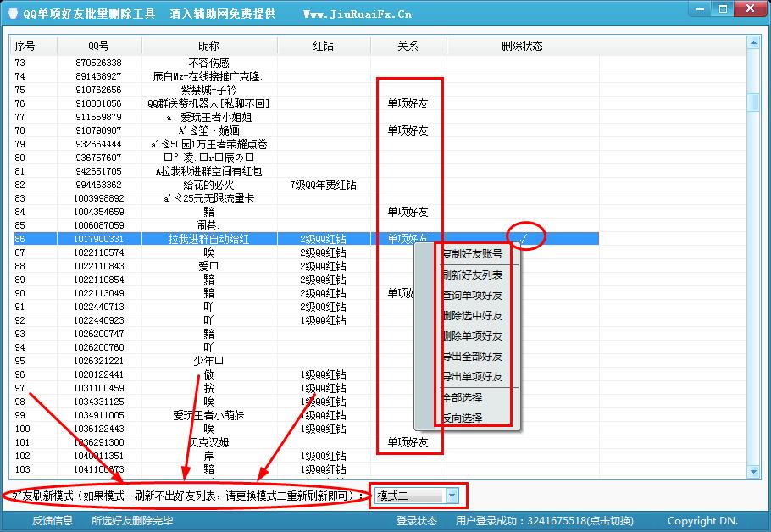Click nickname 爱玩王者小萌妹 in row 99
The height and width of the screenshot is (532, 771).
click(x=209, y=415)
